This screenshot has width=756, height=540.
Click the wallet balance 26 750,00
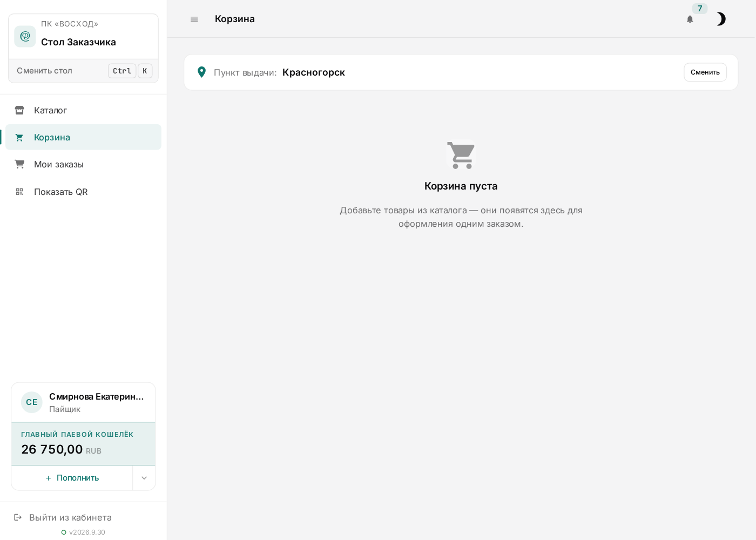pos(52,449)
